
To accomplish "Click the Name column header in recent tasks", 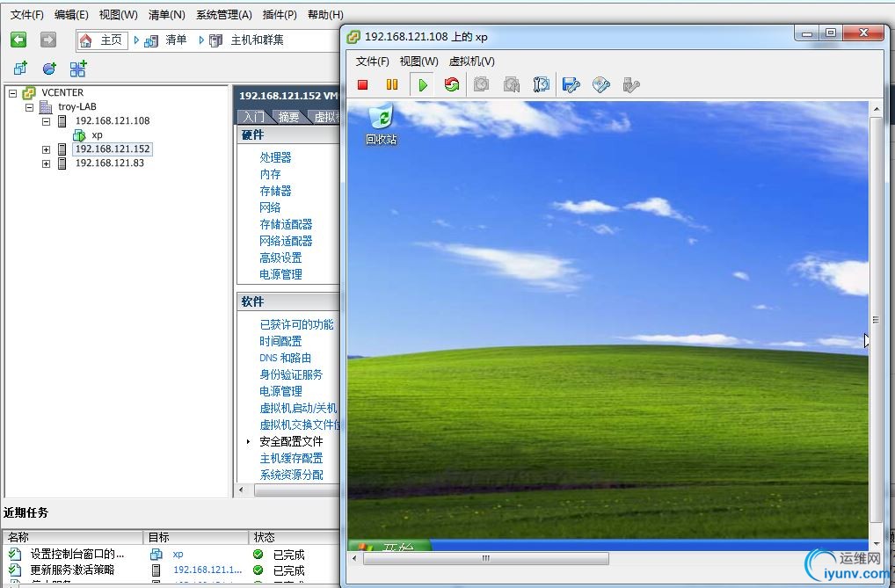I will tap(74, 537).
